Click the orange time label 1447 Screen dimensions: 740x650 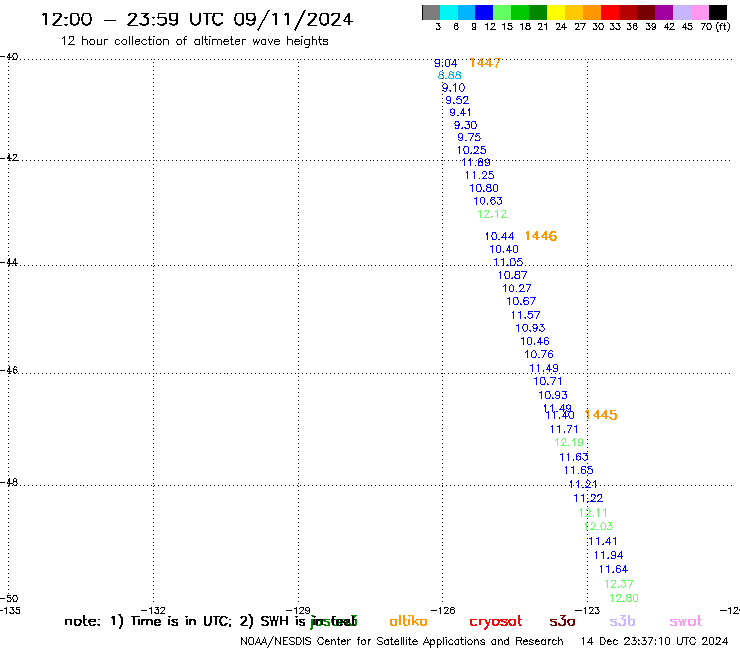(x=485, y=63)
